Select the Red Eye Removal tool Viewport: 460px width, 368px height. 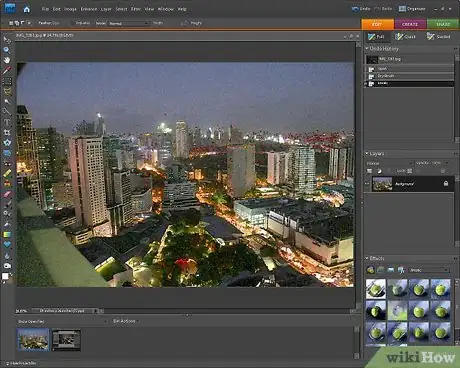7,163
